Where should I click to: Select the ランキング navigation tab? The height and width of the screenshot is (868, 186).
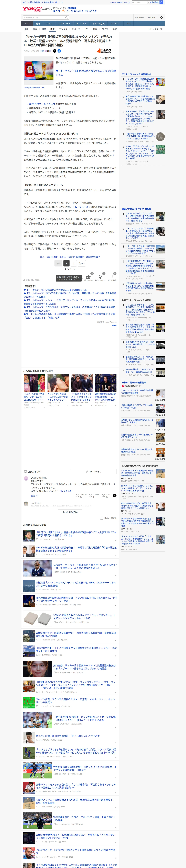(115, 24)
